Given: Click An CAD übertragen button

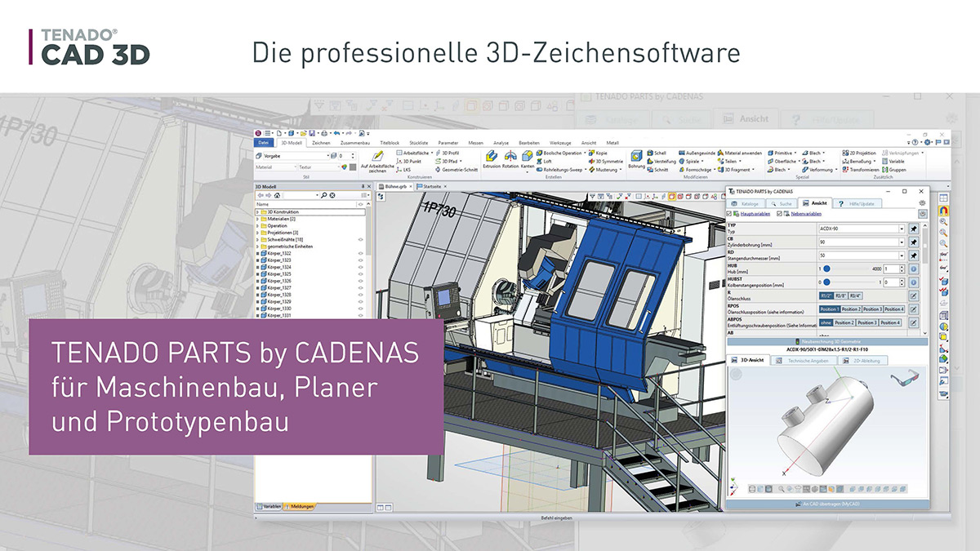Looking at the screenshot, I should click(x=827, y=504).
